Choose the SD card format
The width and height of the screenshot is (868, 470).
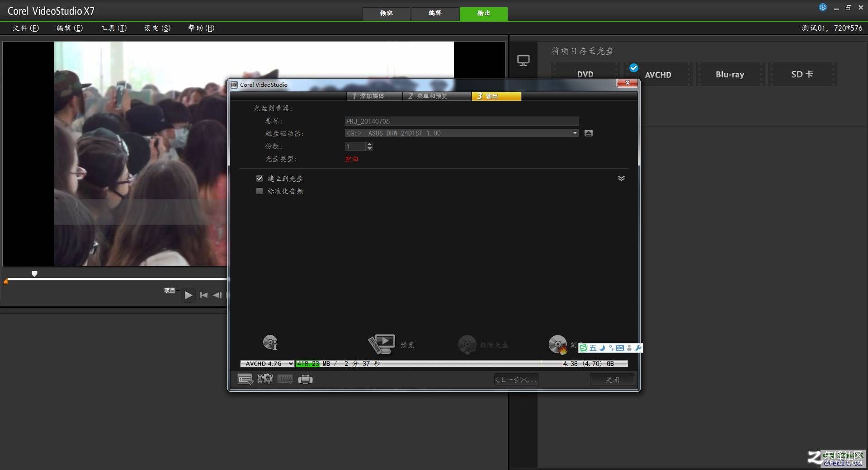pyautogui.click(x=802, y=74)
